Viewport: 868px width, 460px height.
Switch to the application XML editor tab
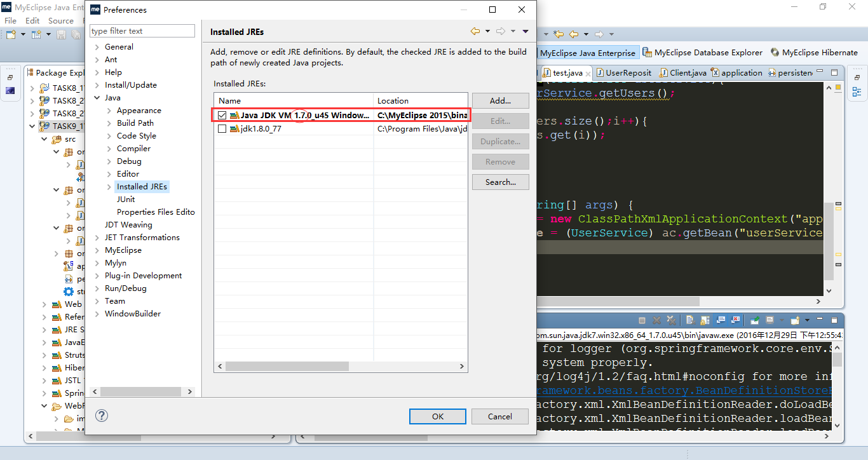click(736, 73)
